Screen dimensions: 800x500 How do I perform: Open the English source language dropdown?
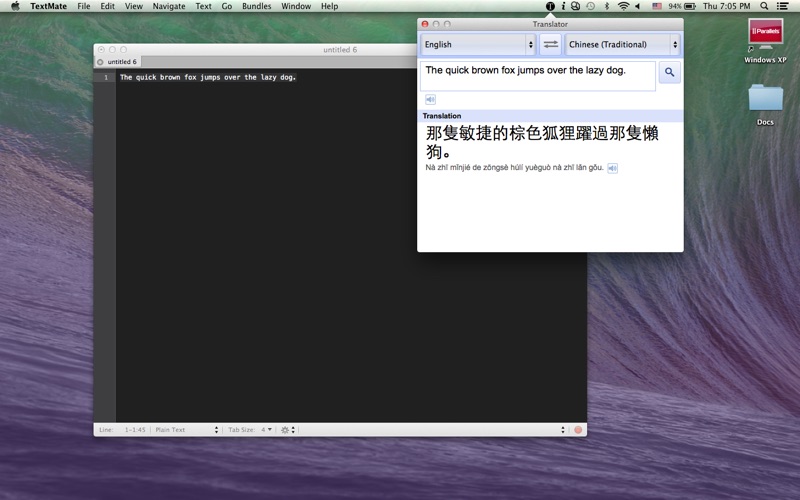click(478, 44)
